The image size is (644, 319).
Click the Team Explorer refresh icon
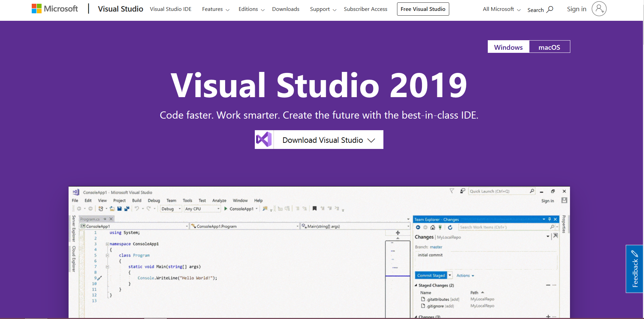tap(450, 227)
